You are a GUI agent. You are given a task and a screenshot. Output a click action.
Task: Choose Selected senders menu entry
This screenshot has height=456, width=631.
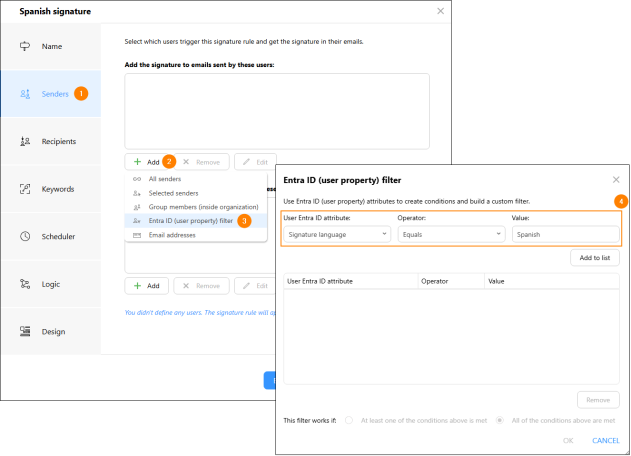(196, 193)
